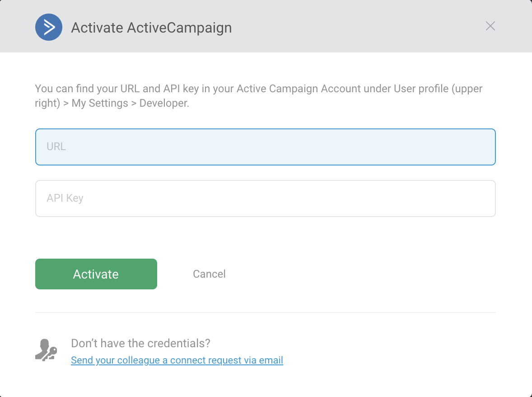The height and width of the screenshot is (397, 532).
Task: Close the Activate ActiveCampaign dialog
Action: 490,26
